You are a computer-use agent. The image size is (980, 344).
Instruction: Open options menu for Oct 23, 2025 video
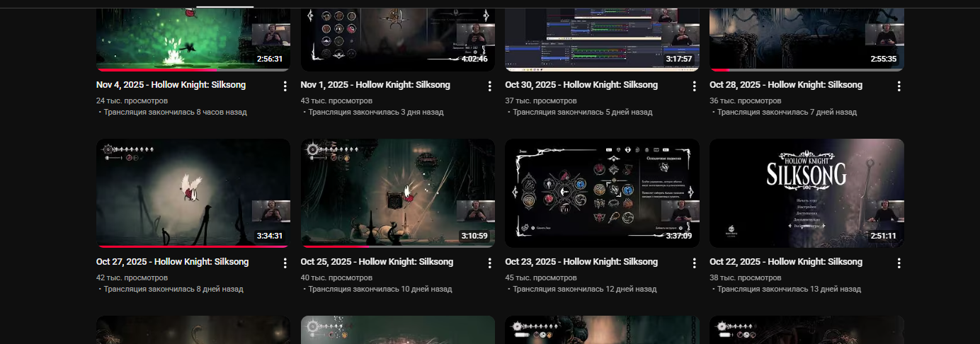[x=694, y=263]
